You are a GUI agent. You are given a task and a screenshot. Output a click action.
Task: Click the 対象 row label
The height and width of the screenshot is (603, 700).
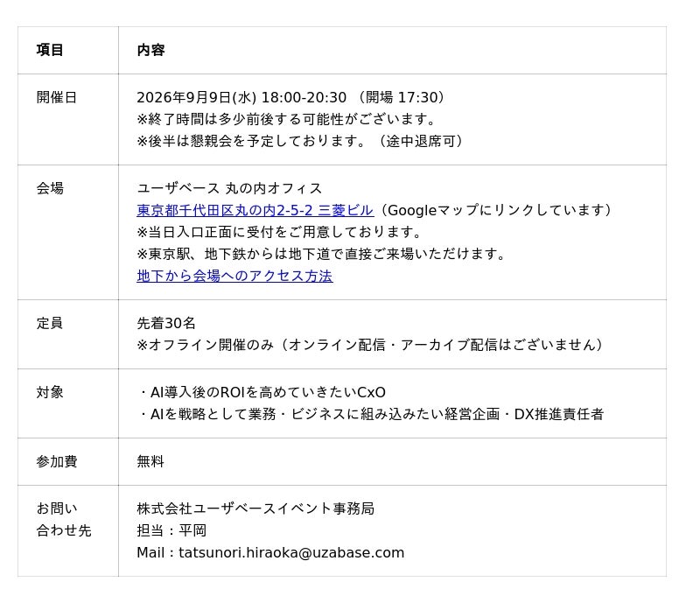tap(50, 393)
